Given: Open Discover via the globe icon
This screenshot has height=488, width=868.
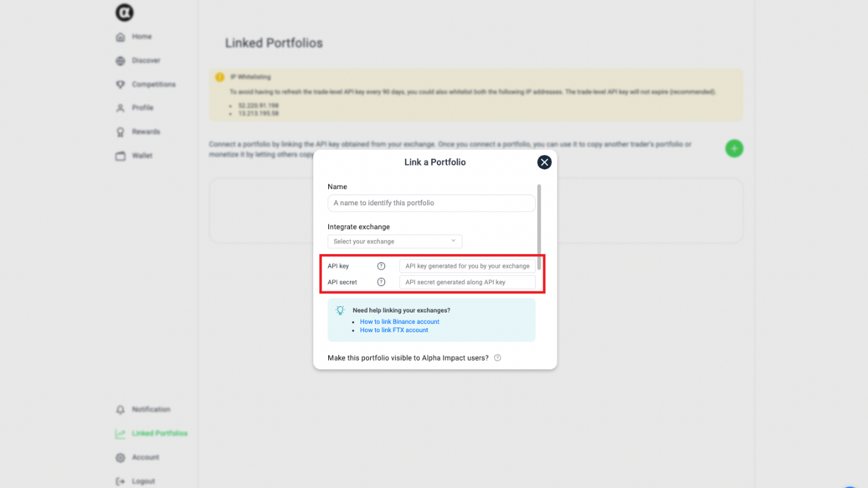Looking at the screenshot, I should [x=121, y=61].
